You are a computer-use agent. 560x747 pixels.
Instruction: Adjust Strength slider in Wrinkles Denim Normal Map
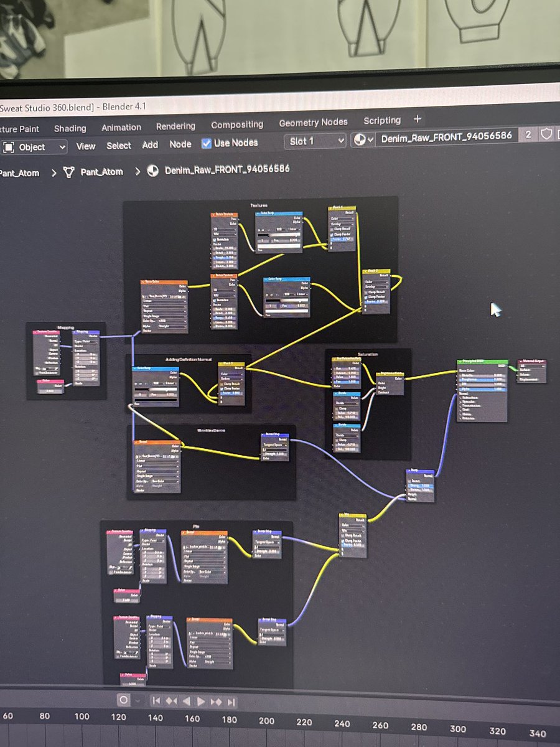[276, 453]
